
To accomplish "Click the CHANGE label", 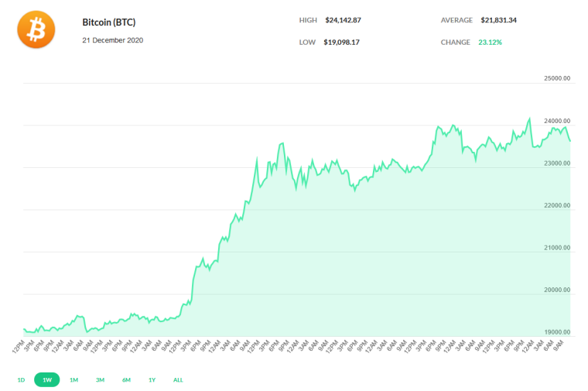I will [455, 43].
